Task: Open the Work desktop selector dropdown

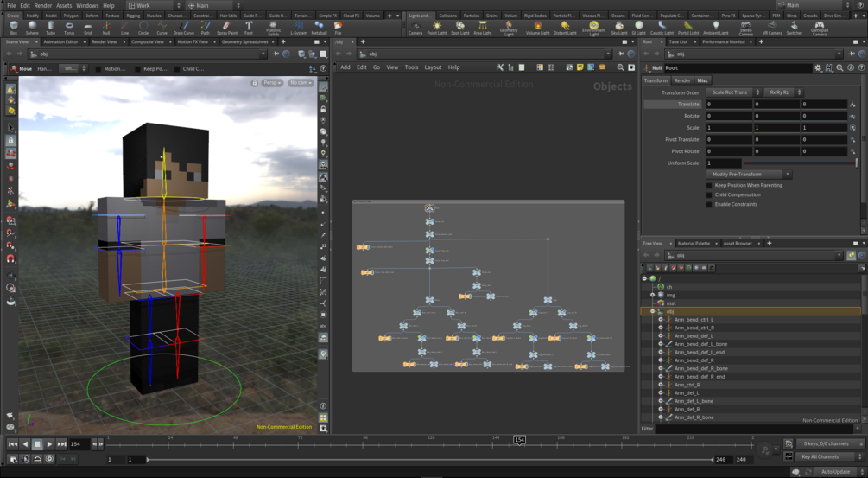Action: point(155,5)
